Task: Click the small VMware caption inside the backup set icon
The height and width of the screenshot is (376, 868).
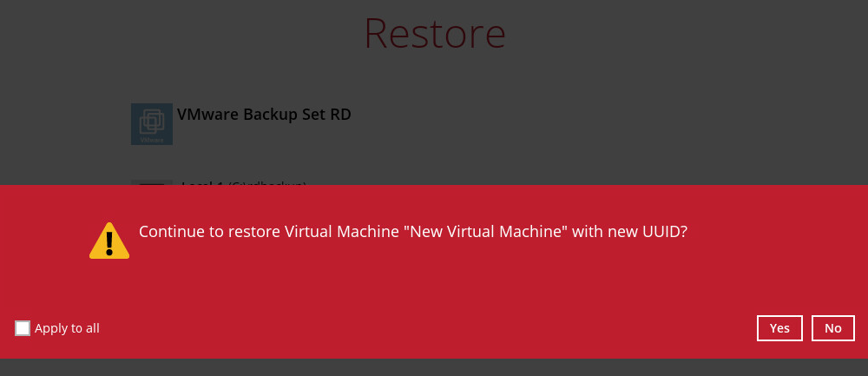Action: click(x=152, y=139)
